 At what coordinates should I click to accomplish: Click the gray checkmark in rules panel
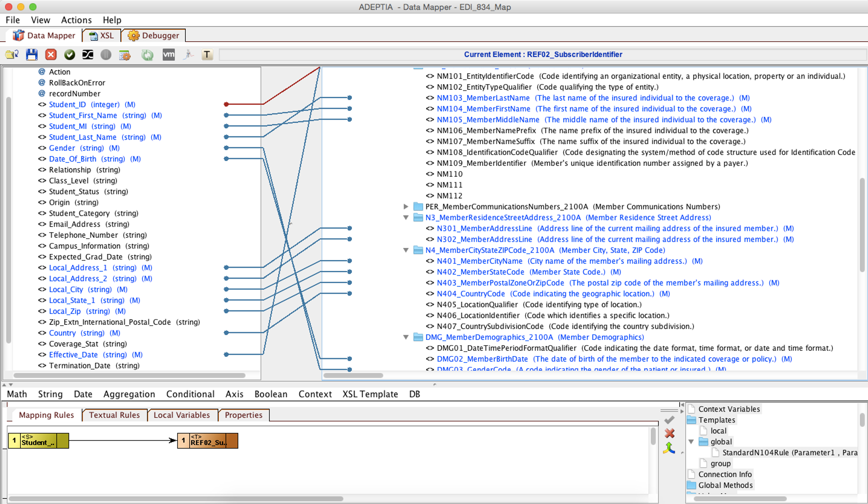click(x=669, y=420)
